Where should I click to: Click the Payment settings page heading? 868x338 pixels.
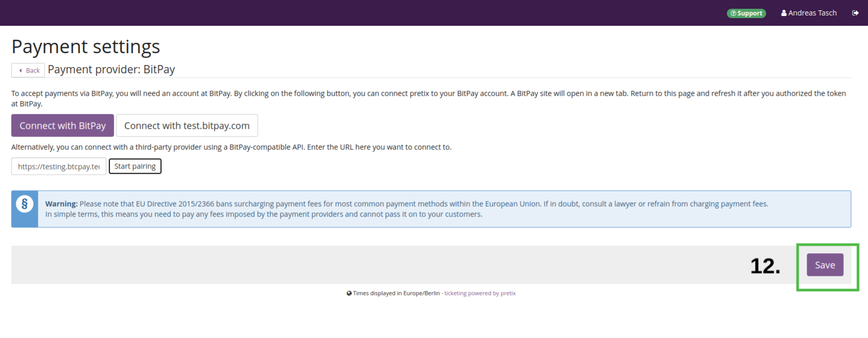[x=86, y=47]
